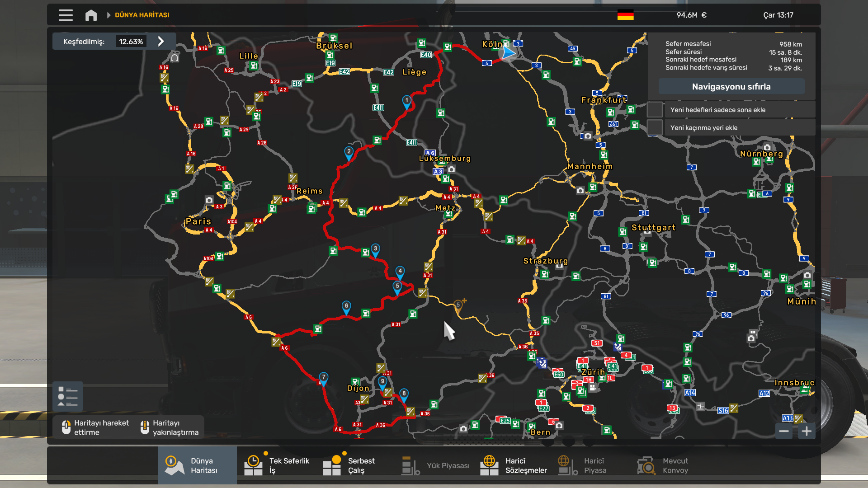Image resolution: width=868 pixels, height=488 pixels.
Task: Click the camera viewpoint icon near Paris
Action: 209,200
